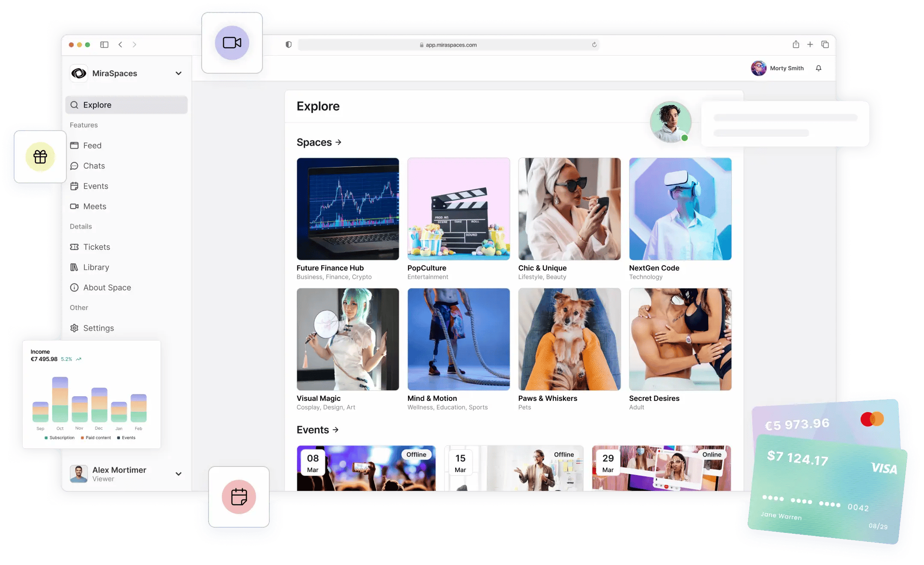Image resolution: width=924 pixels, height=565 pixels.
Task: Click privacy shield icon near address bar
Action: [x=289, y=45]
